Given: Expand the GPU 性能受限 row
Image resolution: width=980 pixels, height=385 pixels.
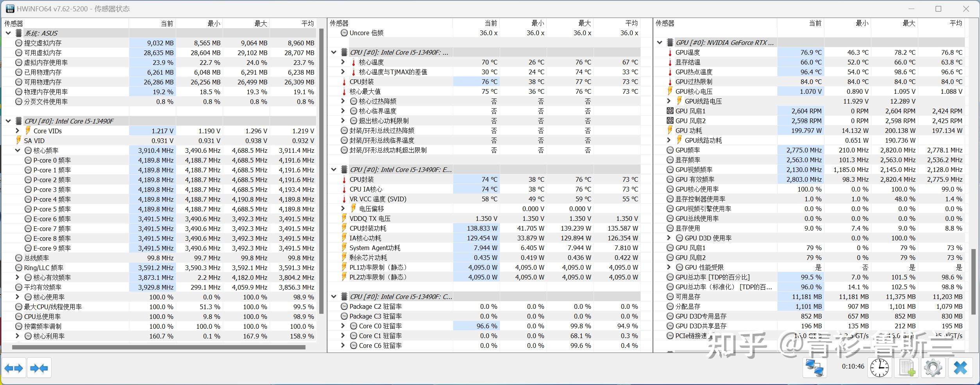Looking at the screenshot, I should (x=669, y=267).
